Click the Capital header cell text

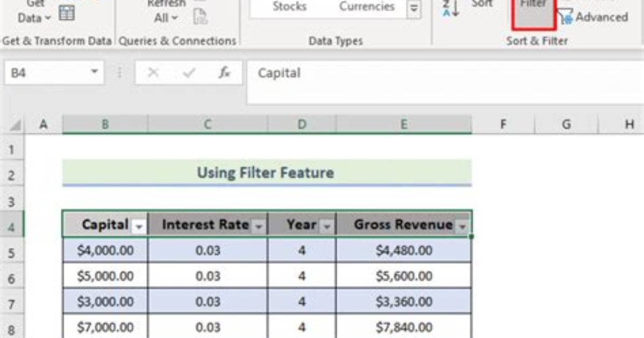105,224
